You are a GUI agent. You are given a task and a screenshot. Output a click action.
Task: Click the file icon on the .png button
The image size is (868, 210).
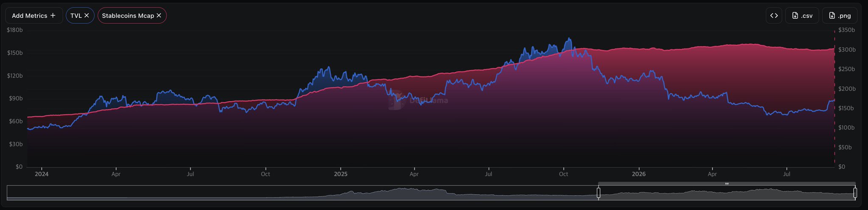832,16
